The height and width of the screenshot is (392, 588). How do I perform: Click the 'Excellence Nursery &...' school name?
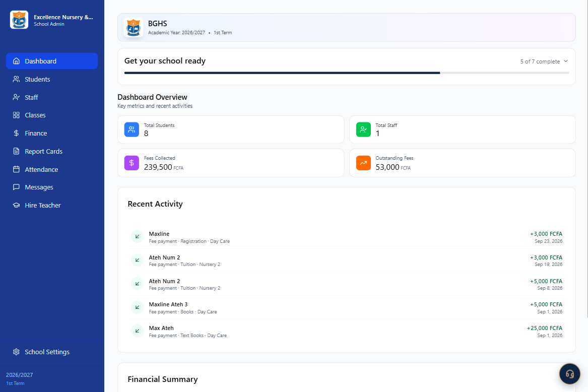(x=63, y=17)
